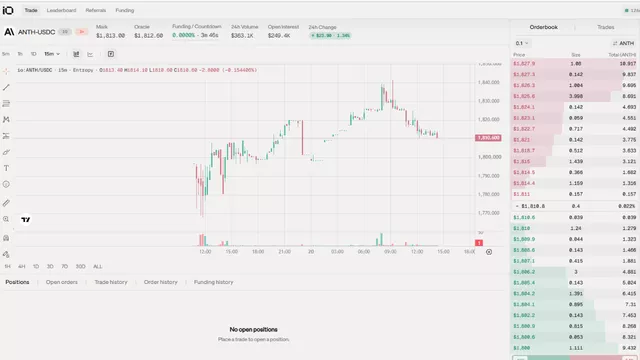Select the emoji icons tool
Screen dimensions: 640x360
coord(6,184)
